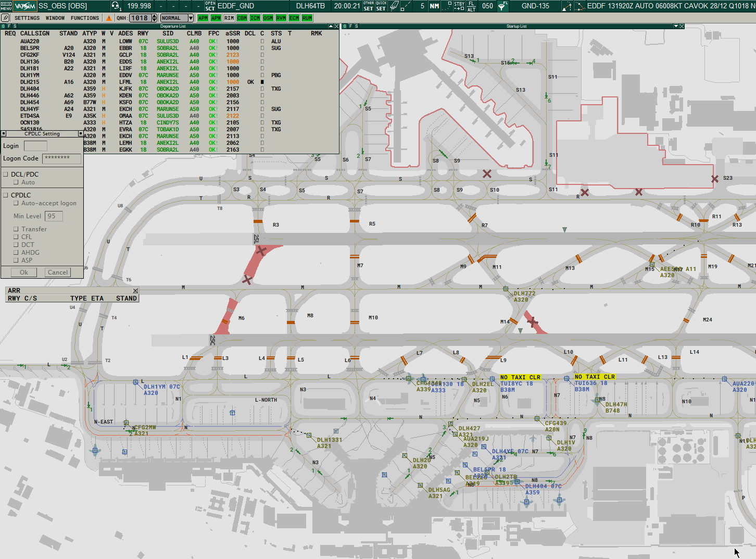Click the route draw arrow icon

(x=566, y=6)
